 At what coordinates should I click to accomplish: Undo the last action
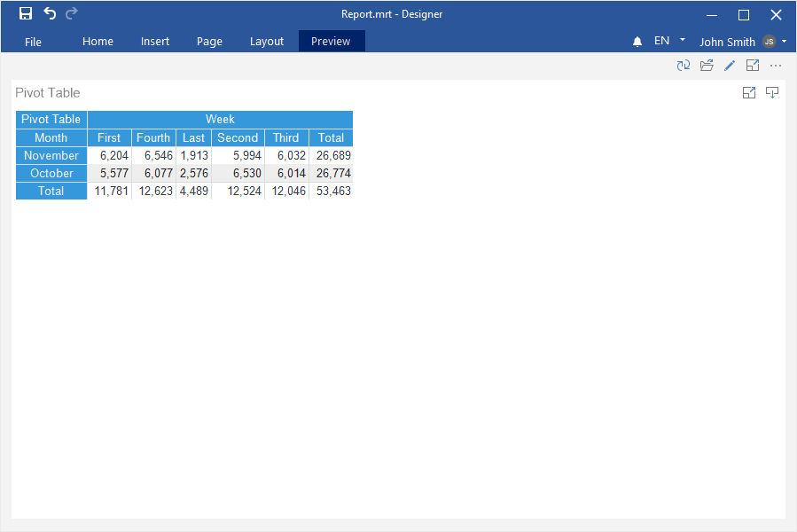(x=50, y=13)
